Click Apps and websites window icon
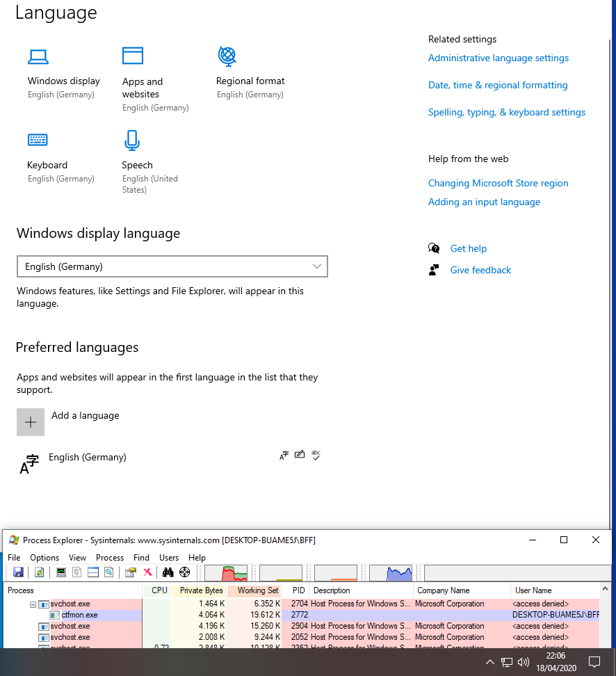Image resolution: width=616 pixels, height=676 pixels. pos(133,56)
